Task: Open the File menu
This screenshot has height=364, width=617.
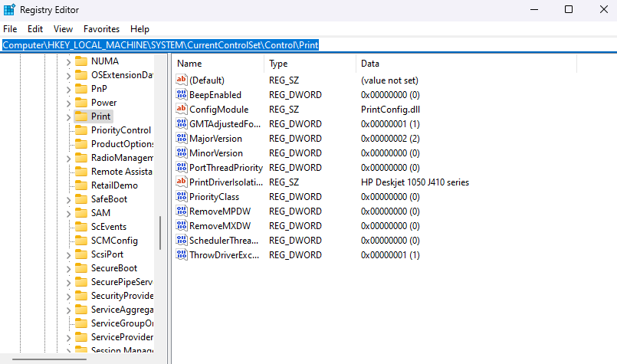Action: [x=10, y=29]
